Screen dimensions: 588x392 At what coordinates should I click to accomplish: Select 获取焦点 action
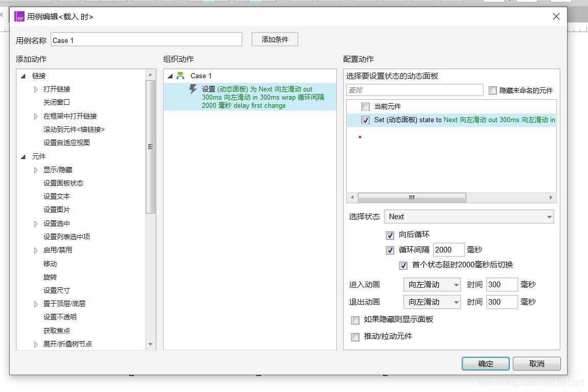point(57,331)
